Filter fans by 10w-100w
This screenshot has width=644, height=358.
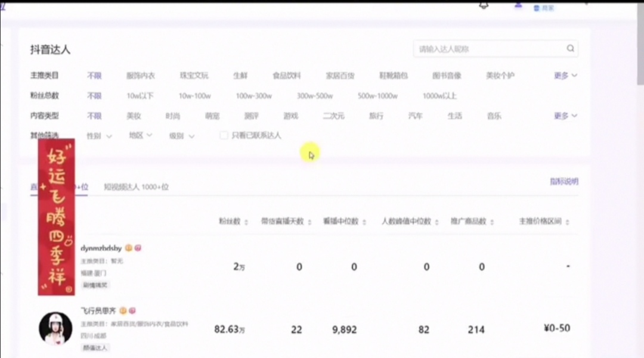click(x=194, y=95)
